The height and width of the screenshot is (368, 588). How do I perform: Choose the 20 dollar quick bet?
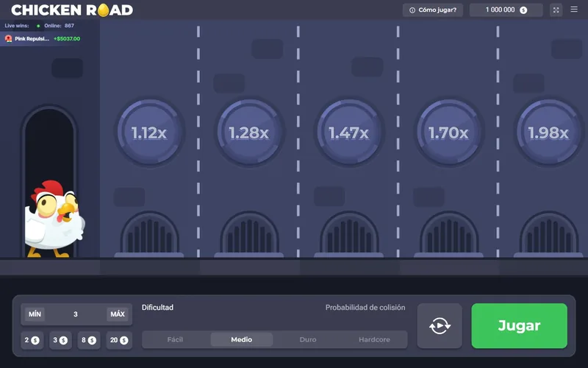pos(119,340)
